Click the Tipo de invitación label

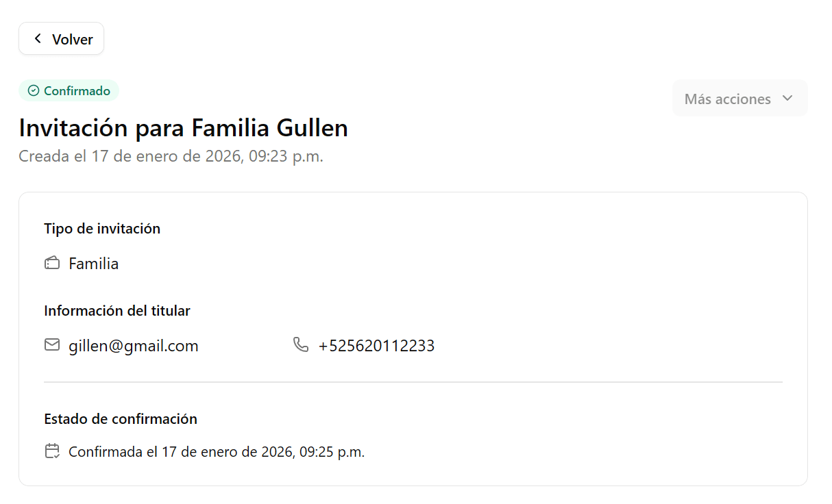pyautogui.click(x=102, y=229)
